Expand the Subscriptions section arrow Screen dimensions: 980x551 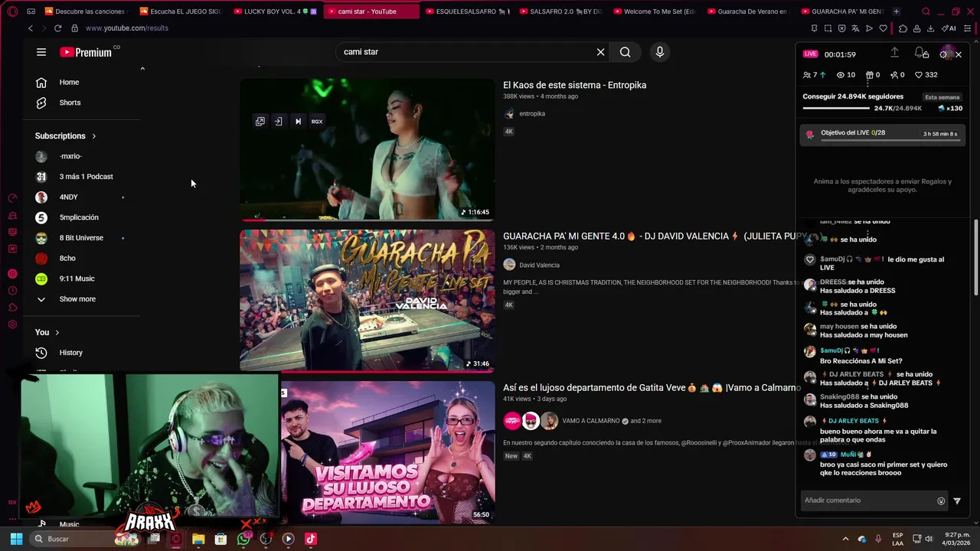[94, 136]
